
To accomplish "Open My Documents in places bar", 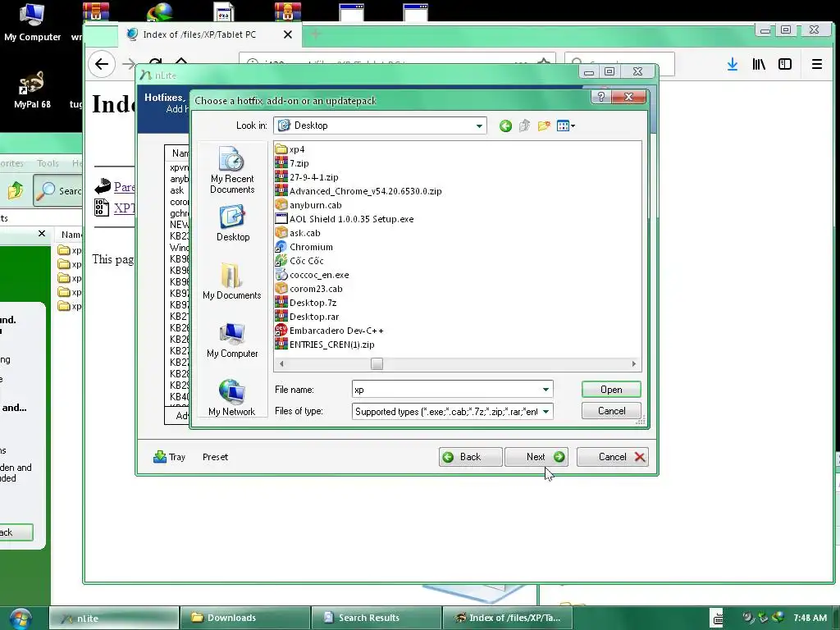I will tap(232, 281).
